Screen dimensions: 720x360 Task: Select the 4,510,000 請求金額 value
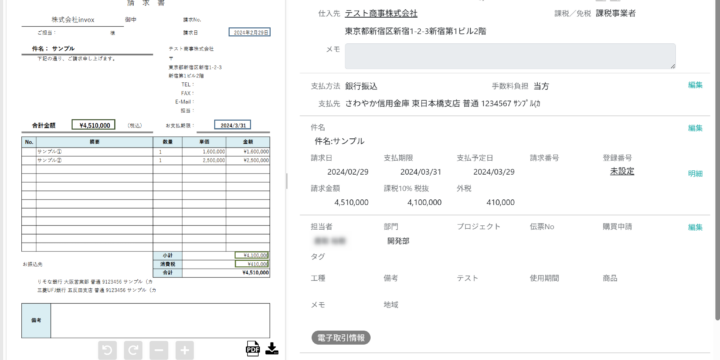tap(351, 202)
